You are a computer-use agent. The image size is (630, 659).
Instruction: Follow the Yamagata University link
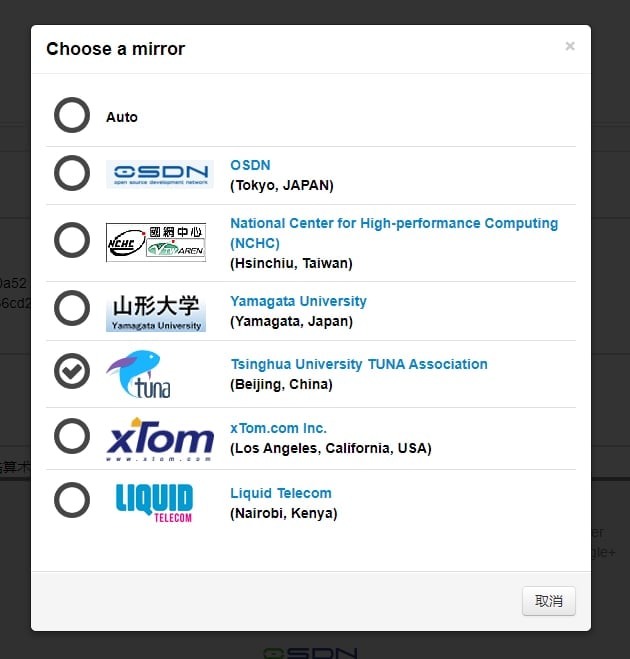click(x=298, y=302)
